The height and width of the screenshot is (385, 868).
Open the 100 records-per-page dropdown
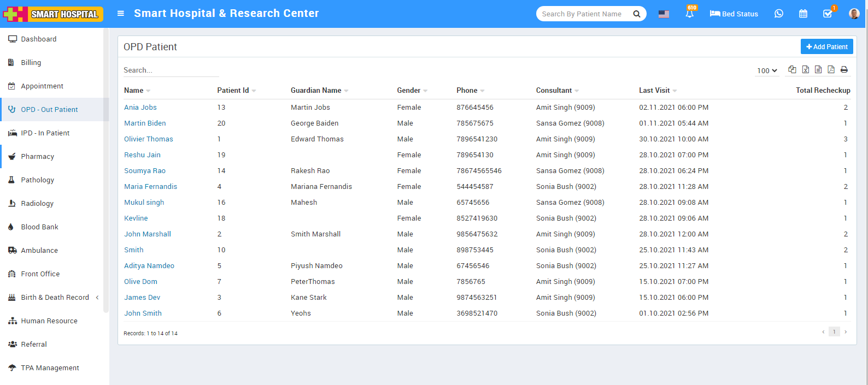767,70
